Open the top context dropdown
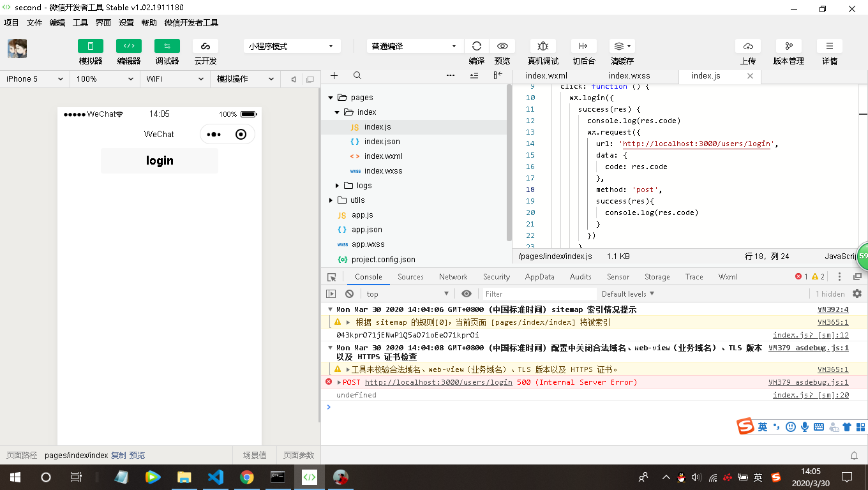 click(408, 294)
